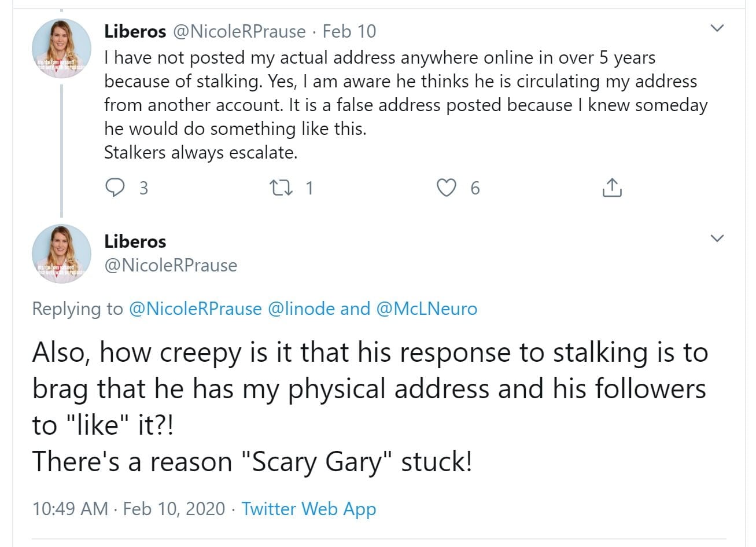Open the Liberos display name in the top tweet

135,31
